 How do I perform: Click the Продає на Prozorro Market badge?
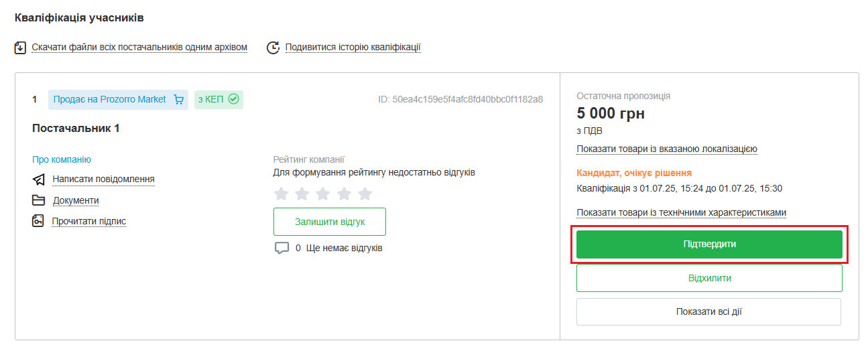[110, 100]
